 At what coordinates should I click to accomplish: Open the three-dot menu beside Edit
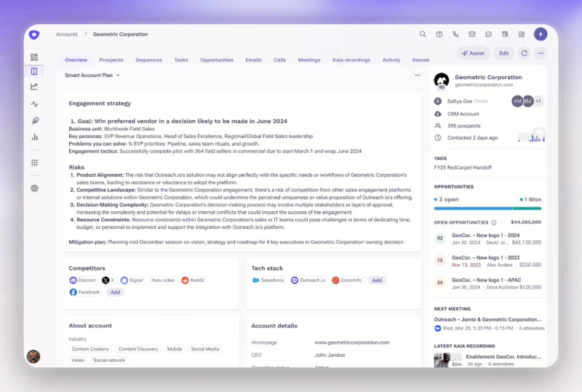tap(541, 53)
